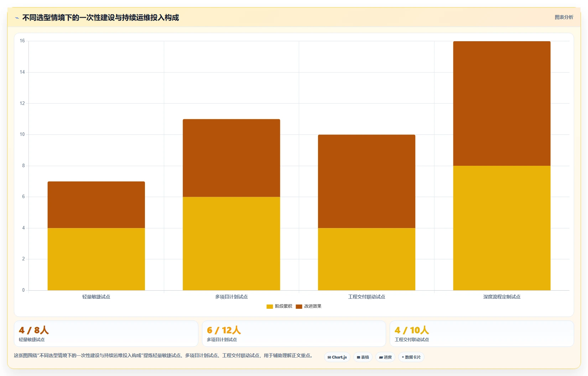Select the 表格 tag chip
Screen dimensions: 588x376
(363, 357)
